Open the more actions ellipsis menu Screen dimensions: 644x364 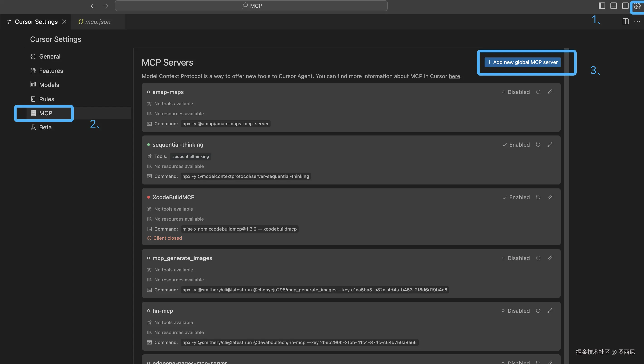(637, 22)
